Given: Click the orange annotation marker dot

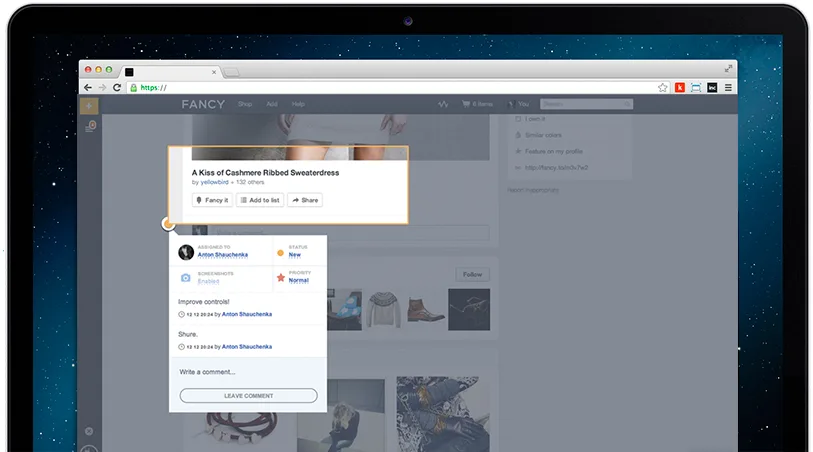Looking at the screenshot, I should coord(168,224).
